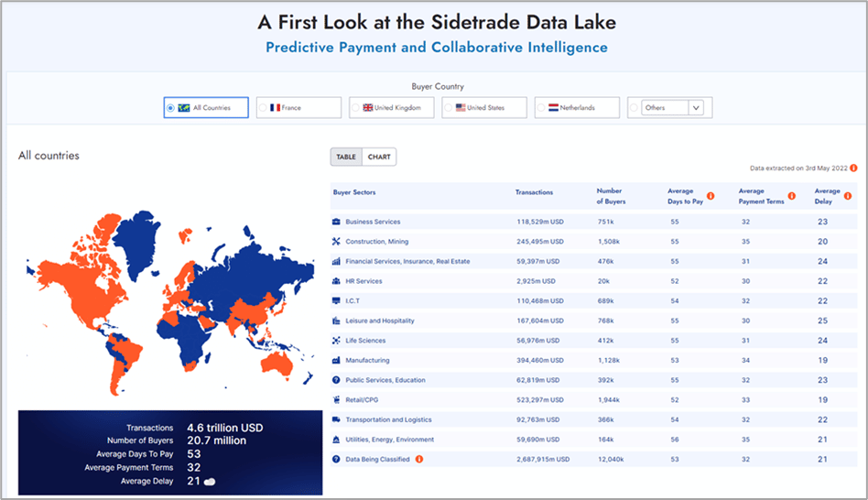The width and height of the screenshot is (868, 500).
Task: Open info icon next to Average Days to Pay
Action: [711, 196]
